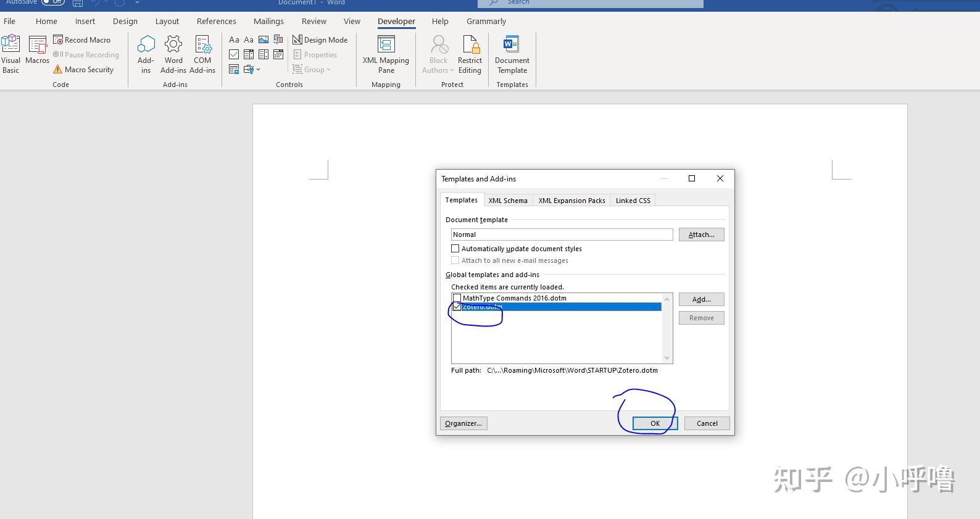Insert Repeating Section content control
The height and width of the screenshot is (519, 980).
tap(234, 69)
